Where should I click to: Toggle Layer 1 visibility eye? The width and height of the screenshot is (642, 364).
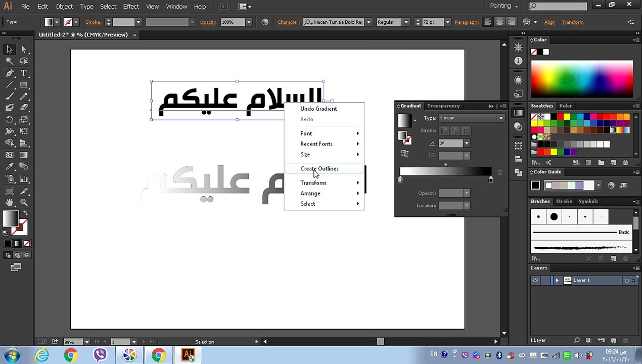[535, 280]
